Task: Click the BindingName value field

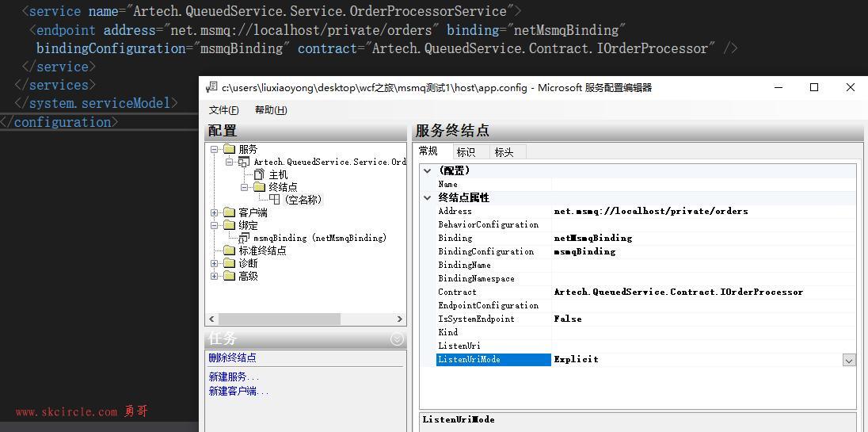Action: [x=703, y=266]
